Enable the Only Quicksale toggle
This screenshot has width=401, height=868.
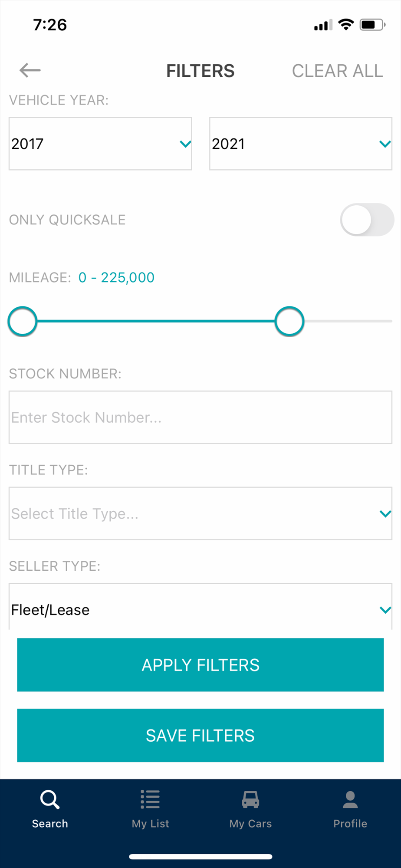coord(367,220)
